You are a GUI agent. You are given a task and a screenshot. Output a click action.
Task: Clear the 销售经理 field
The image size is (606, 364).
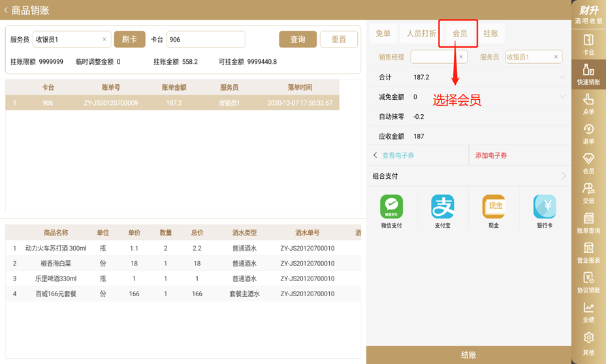(461, 57)
